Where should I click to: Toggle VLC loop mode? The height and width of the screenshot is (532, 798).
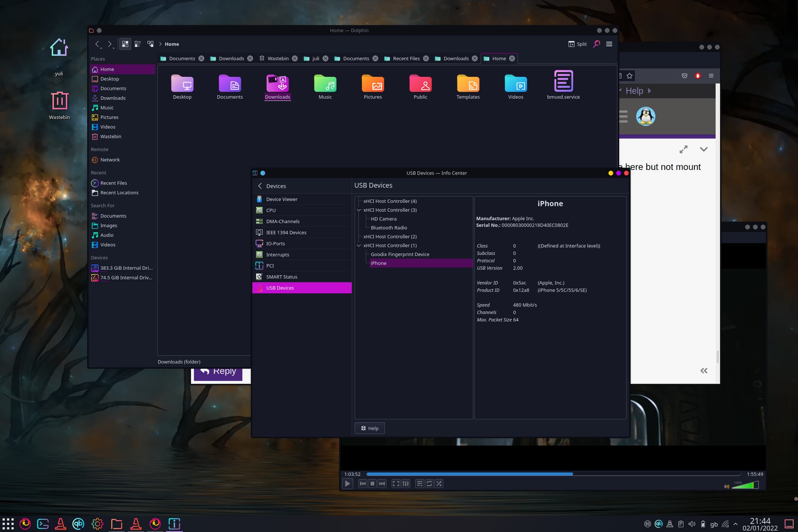coord(429,483)
